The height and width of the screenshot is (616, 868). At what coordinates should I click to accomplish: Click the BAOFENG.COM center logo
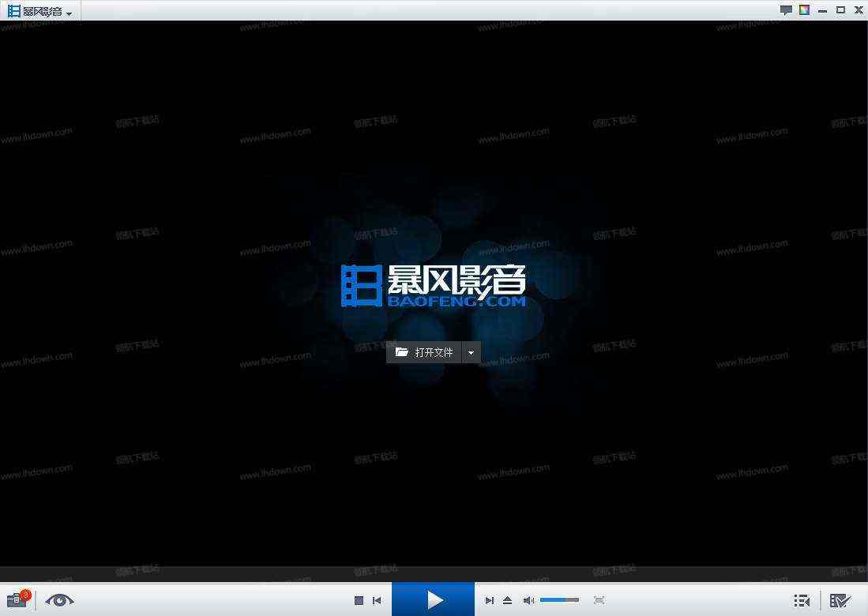click(x=433, y=285)
